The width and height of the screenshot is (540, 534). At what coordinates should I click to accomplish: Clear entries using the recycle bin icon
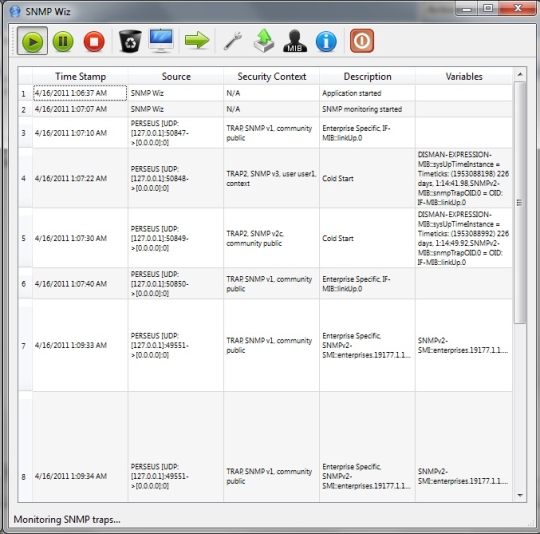pyautogui.click(x=130, y=41)
